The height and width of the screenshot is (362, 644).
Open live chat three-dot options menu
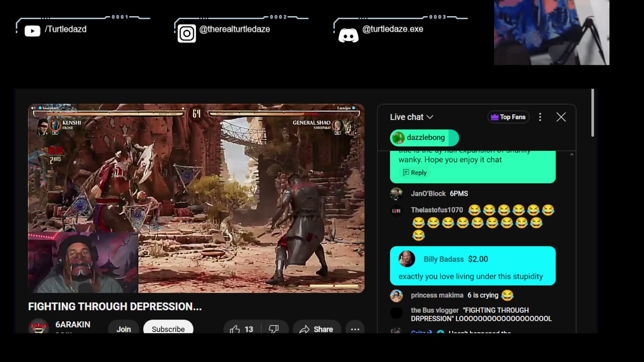(x=540, y=117)
